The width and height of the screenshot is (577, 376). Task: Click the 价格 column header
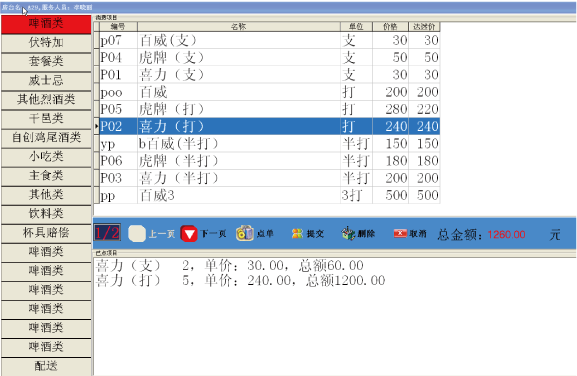[390, 26]
